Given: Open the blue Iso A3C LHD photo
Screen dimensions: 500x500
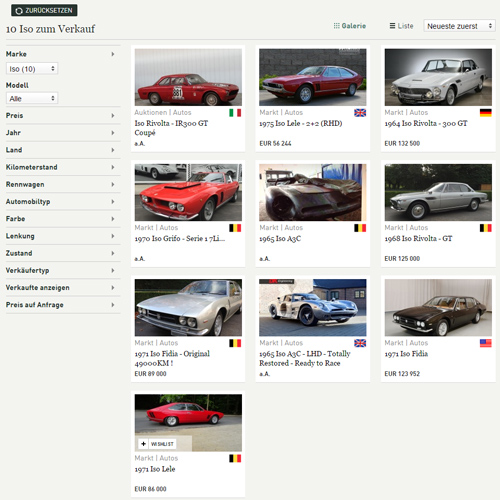Looking at the screenshot, I should (313, 307).
